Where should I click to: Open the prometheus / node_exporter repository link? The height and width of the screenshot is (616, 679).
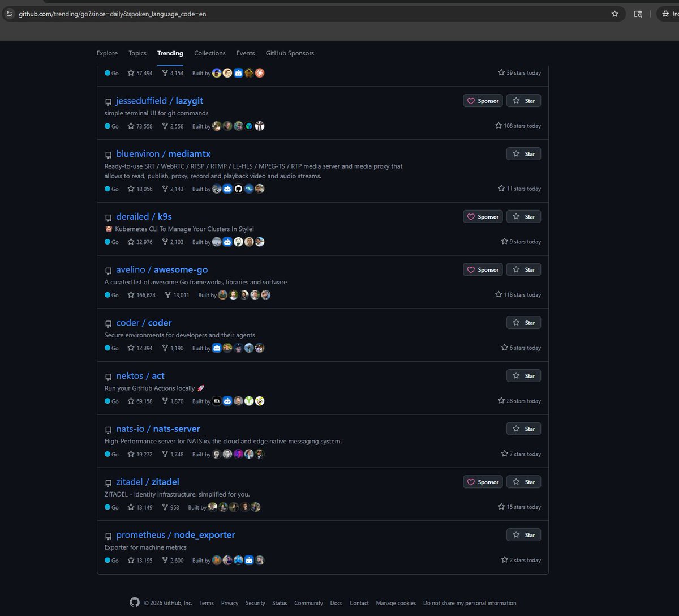click(x=176, y=535)
